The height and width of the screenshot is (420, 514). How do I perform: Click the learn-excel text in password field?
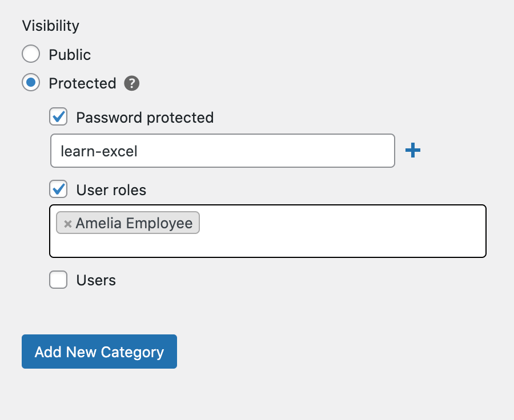[x=99, y=151]
